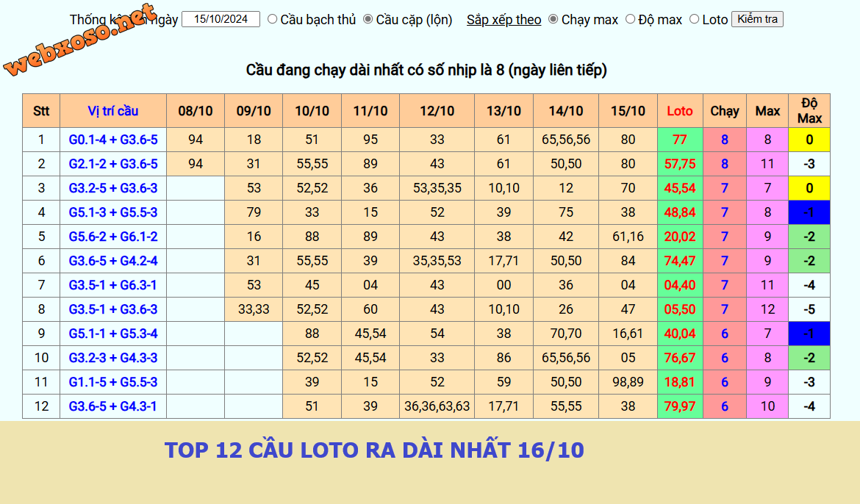
Task: Click the Vị trí cầu column header
Action: (113, 111)
